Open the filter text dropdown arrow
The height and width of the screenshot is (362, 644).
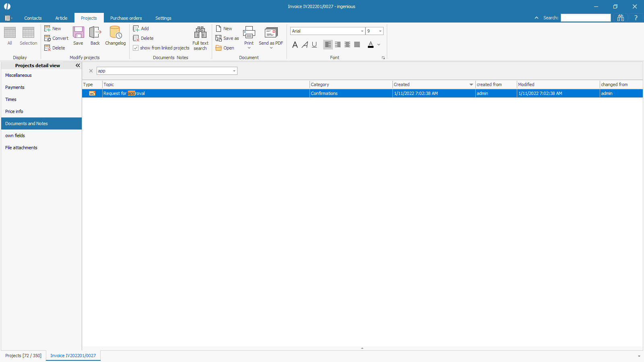tap(234, 71)
